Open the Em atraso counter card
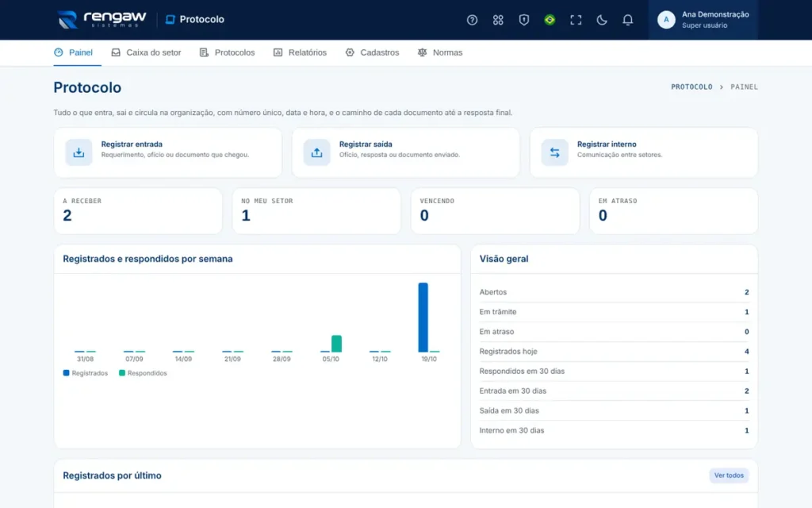Viewport: 812px width, 508px height. (674, 211)
